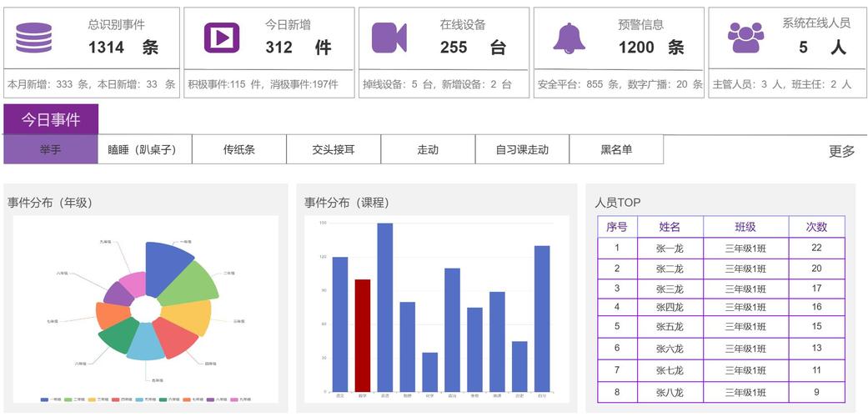Select the 传纸条 event tab
Viewport: 868px width, 417px height.
(239, 150)
